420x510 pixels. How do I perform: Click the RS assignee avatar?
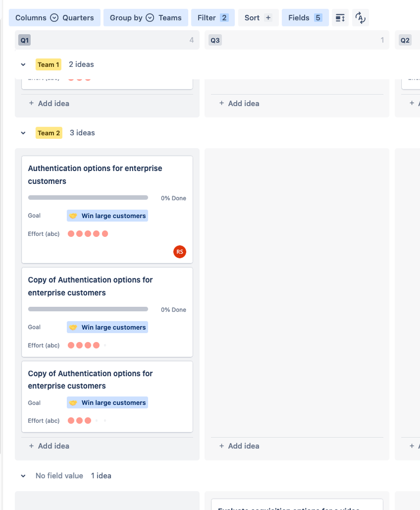point(180,252)
